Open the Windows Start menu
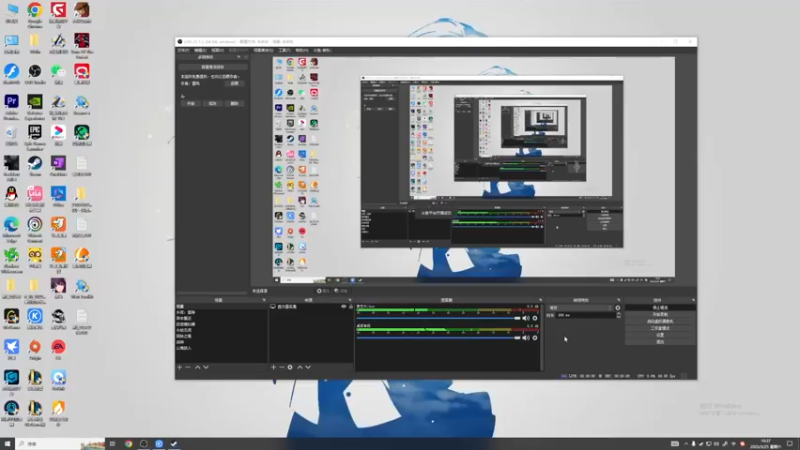The height and width of the screenshot is (450, 800). coord(7,443)
